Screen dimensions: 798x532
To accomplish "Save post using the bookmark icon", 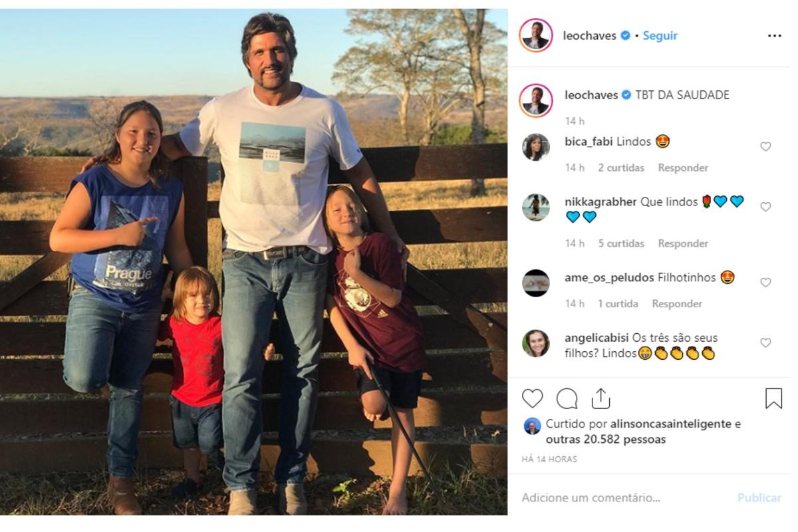I will click(773, 398).
